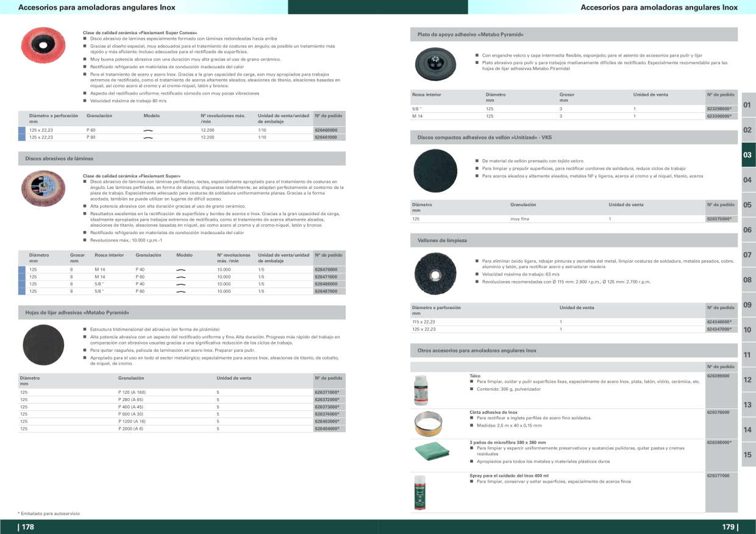Jump to chapter tab 10

coord(748,330)
